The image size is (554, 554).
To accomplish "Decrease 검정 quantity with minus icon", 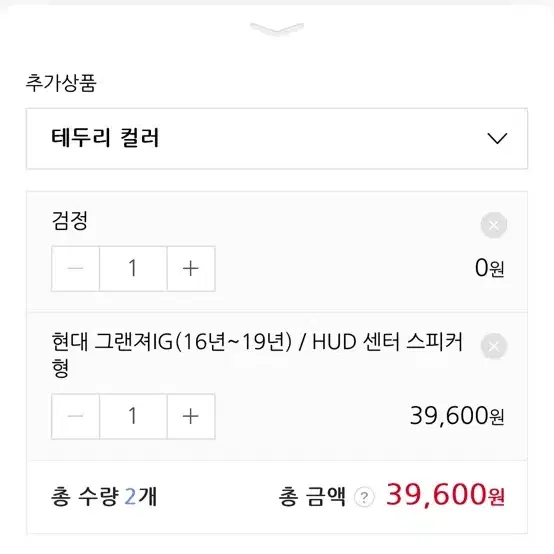I will point(75,269).
